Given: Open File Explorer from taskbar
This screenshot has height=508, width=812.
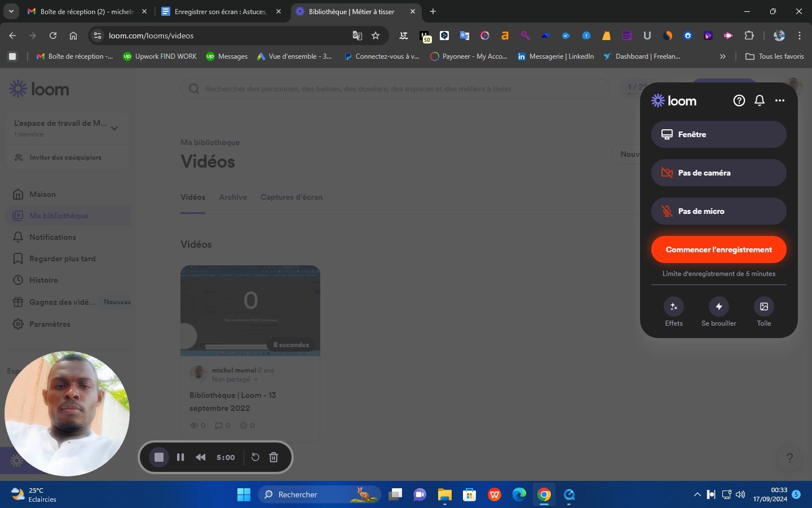Looking at the screenshot, I should (x=445, y=494).
